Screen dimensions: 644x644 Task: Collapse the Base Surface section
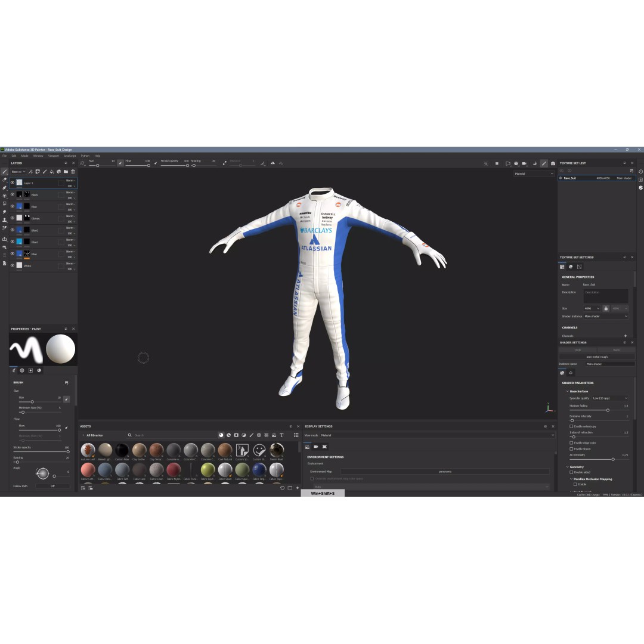568,391
